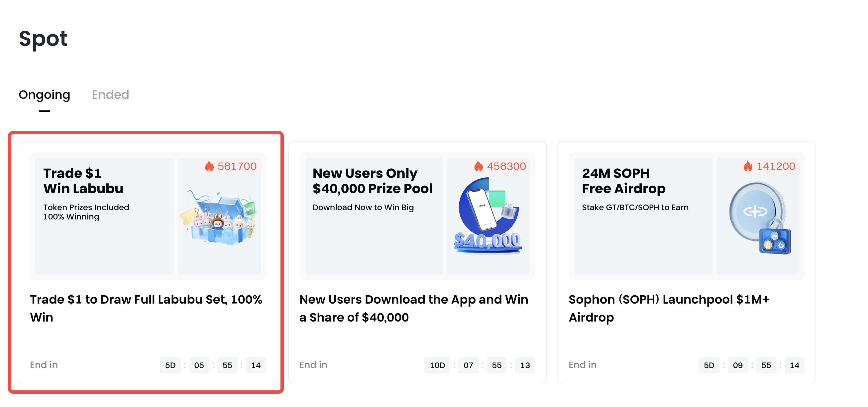Click 'Stake GT/BTC/SOPH to Earn' subtitle
Viewport: 868px width, 407px height.
coord(635,207)
